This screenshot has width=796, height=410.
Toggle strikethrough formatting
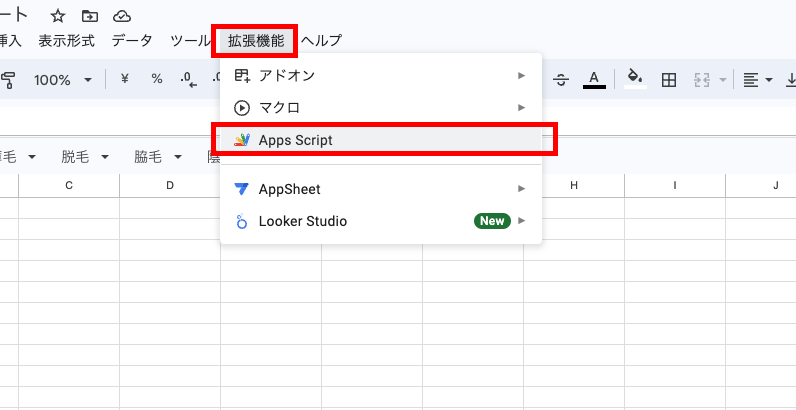click(560, 80)
